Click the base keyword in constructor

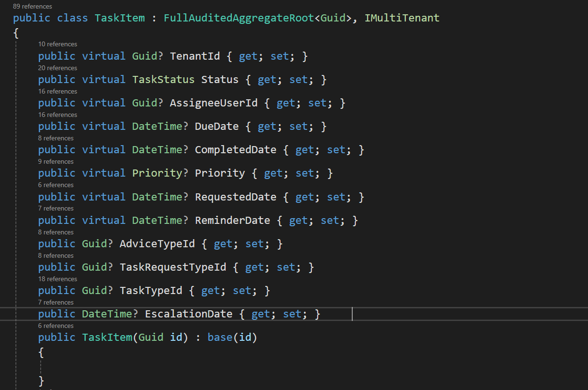coord(220,337)
